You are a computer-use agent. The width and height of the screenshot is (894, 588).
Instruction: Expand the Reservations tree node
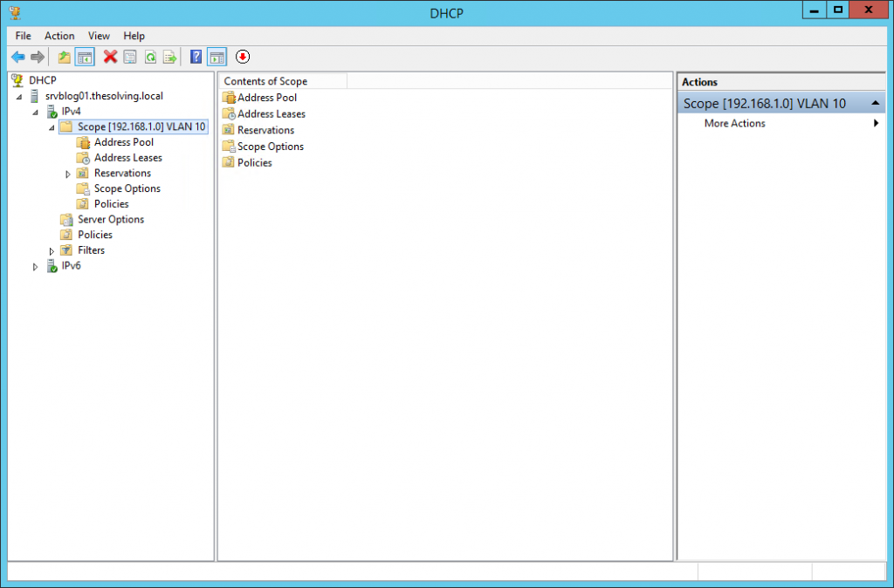(x=68, y=173)
